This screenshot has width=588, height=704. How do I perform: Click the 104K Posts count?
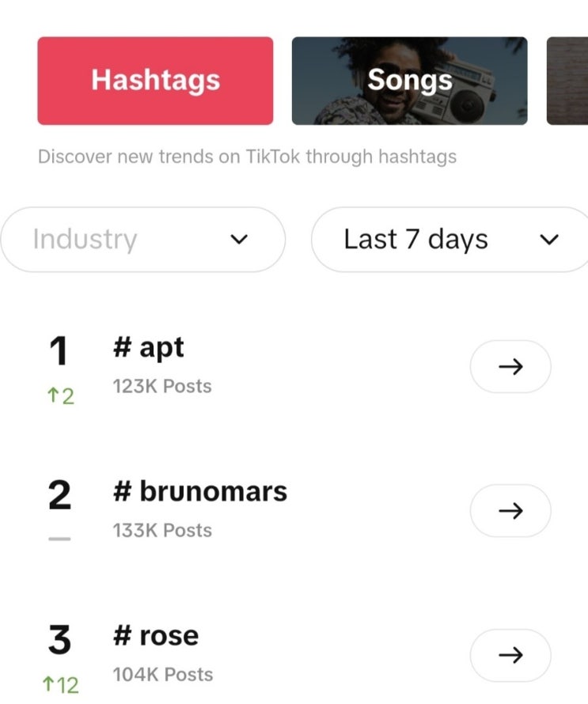point(163,675)
